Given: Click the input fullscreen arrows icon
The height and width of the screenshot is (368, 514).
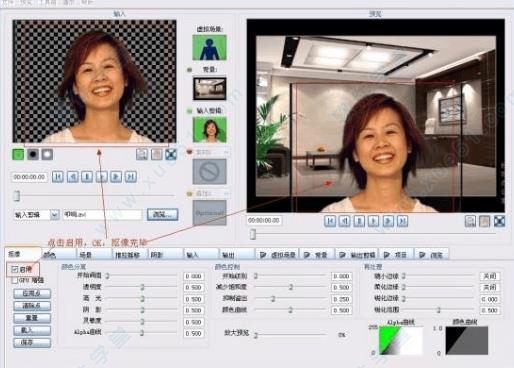Looking at the screenshot, I should click(171, 154).
